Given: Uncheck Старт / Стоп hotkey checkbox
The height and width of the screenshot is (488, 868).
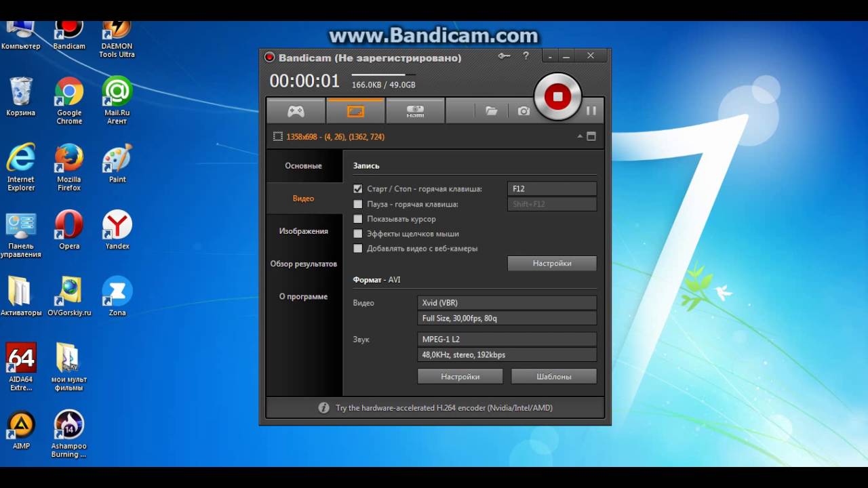Looking at the screenshot, I should (x=358, y=189).
